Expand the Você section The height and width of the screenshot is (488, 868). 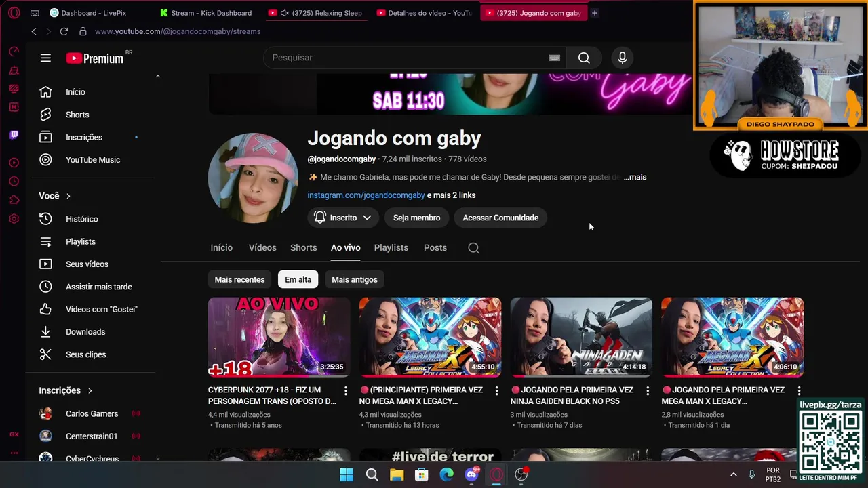(55, 196)
